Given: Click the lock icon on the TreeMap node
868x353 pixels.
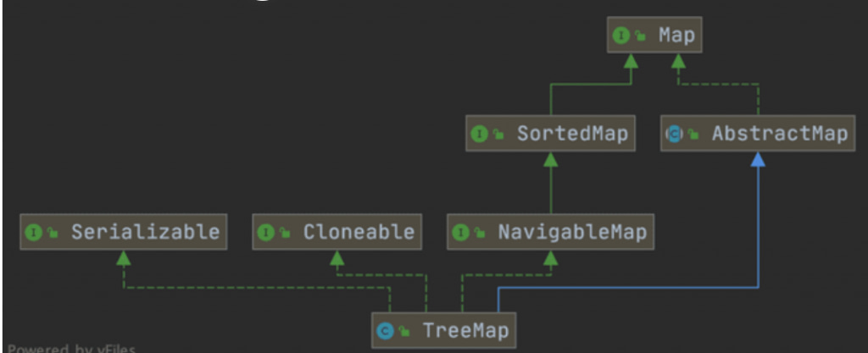Looking at the screenshot, I should [x=402, y=331].
